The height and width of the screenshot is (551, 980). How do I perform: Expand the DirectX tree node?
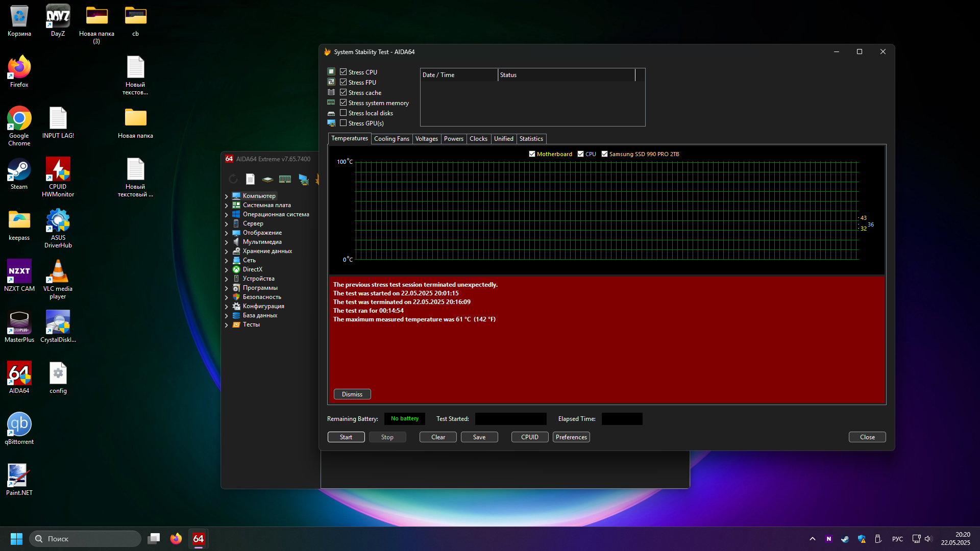pyautogui.click(x=226, y=269)
